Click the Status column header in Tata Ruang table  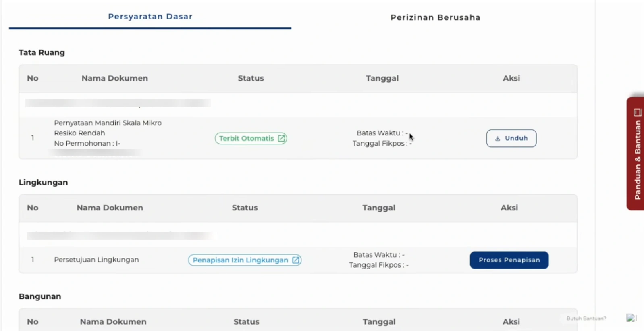(x=251, y=78)
